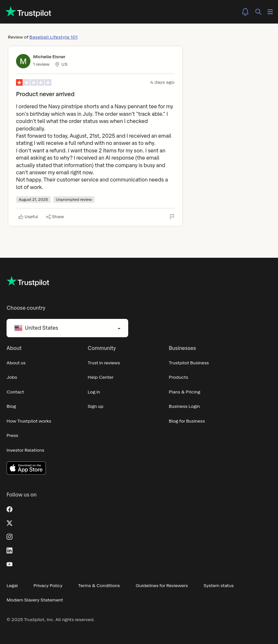278x644 pixels.
Task: Click the Log in footer link
Action: [x=94, y=392]
